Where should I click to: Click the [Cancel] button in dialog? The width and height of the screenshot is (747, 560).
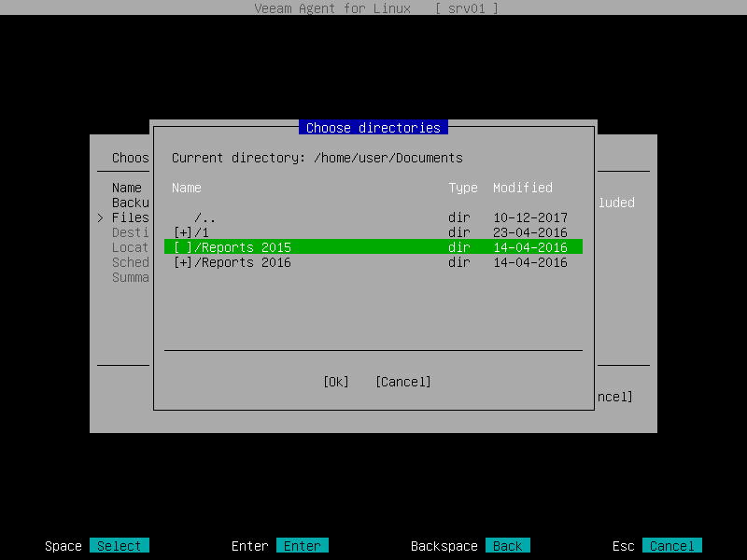click(x=402, y=382)
